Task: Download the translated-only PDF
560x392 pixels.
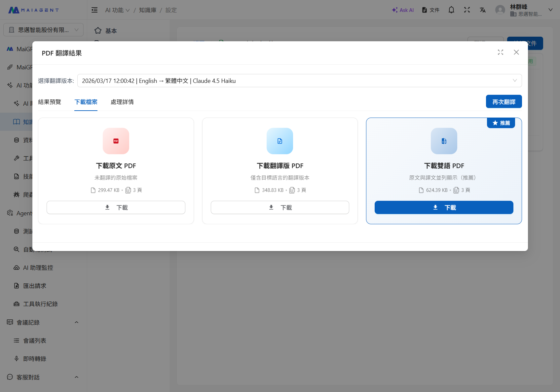Action: (x=280, y=207)
